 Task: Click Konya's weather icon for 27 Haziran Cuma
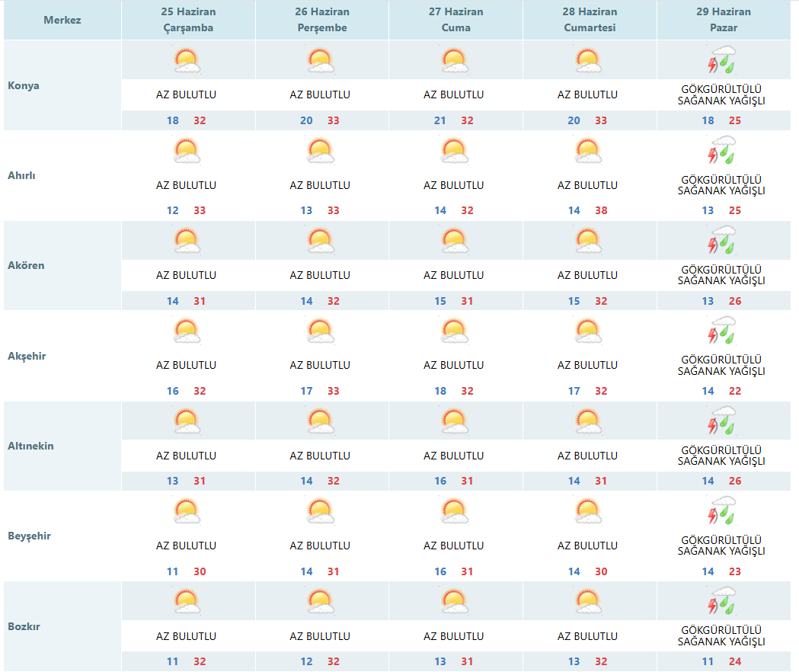point(455,61)
